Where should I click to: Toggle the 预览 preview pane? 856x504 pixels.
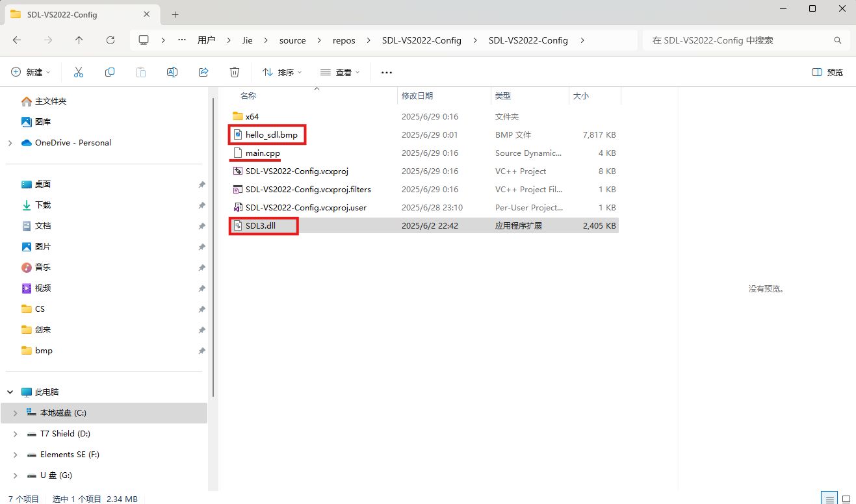[x=827, y=72]
